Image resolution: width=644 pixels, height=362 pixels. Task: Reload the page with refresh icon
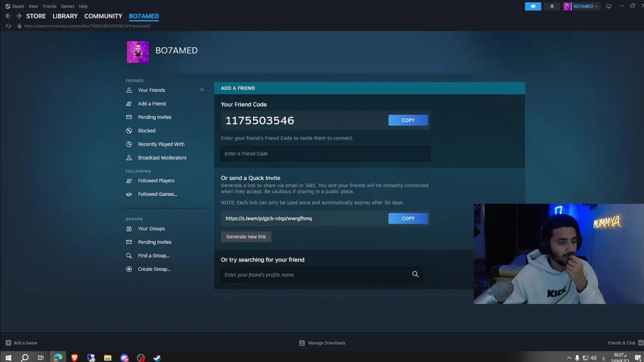(x=8, y=26)
